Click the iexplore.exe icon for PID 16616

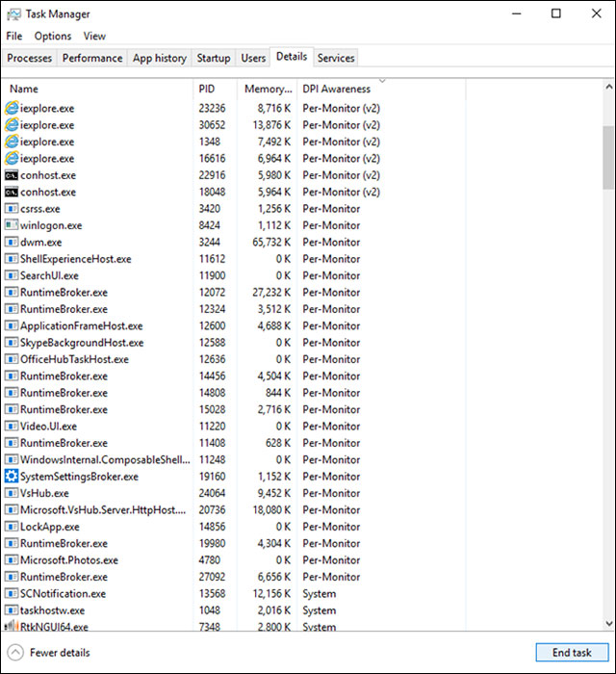coord(12,159)
